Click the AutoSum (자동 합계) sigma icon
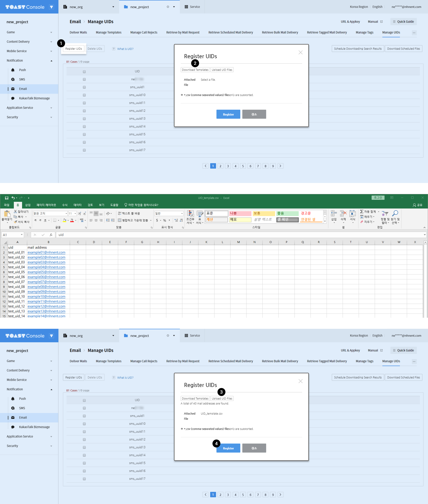This screenshot has height=504, width=428. click(x=362, y=212)
